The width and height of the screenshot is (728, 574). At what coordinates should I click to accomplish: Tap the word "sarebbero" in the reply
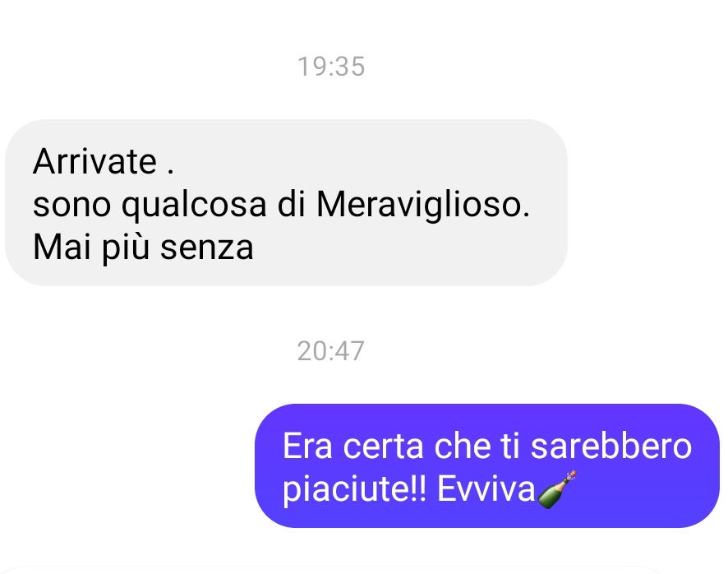tap(611, 447)
